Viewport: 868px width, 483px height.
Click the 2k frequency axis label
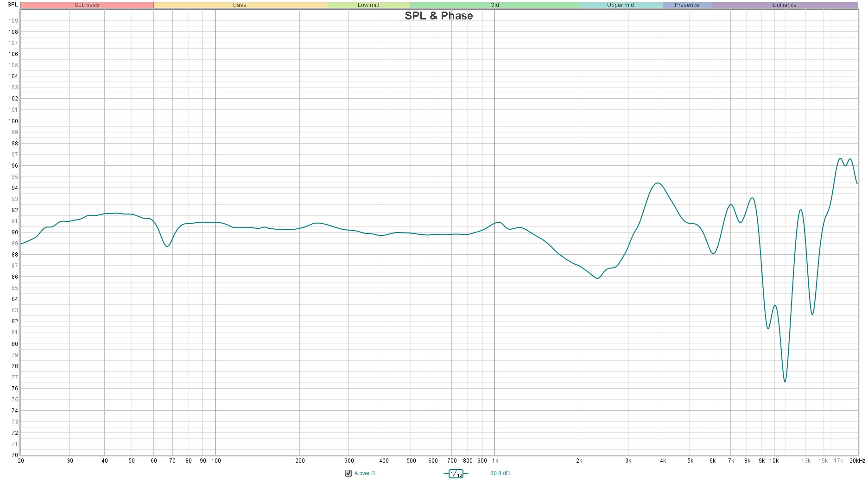tap(579, 461)
